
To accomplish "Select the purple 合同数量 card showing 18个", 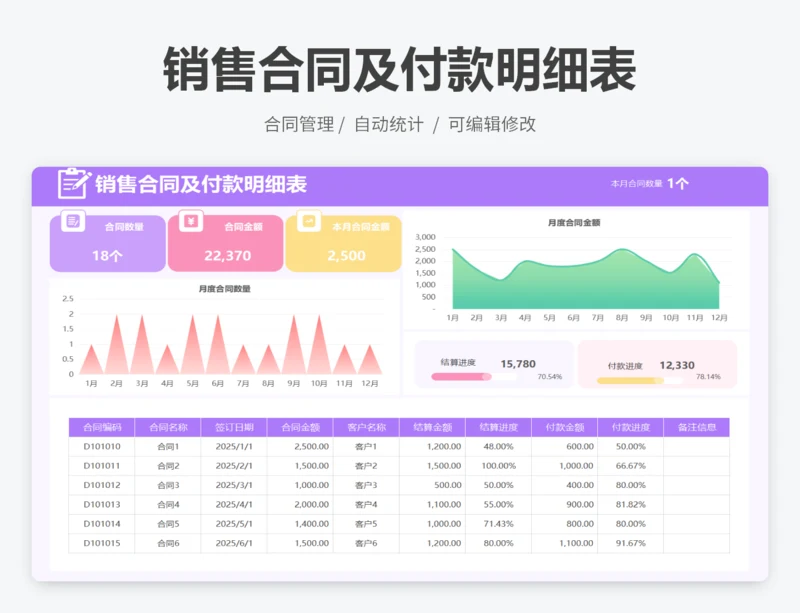I will click(108, 243).
